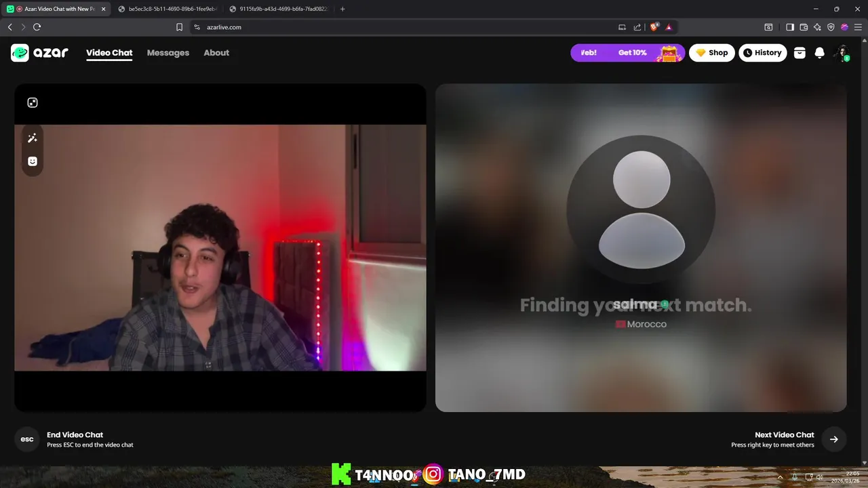Open the browser main menu
The height and width of the screenshot is (488, 868).
(x=858, y=27)
